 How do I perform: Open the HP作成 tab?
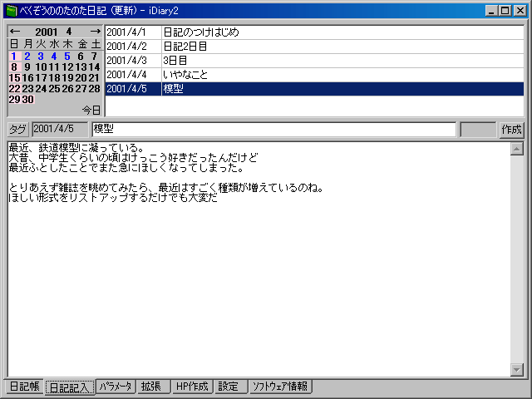(x=192, y=387)
